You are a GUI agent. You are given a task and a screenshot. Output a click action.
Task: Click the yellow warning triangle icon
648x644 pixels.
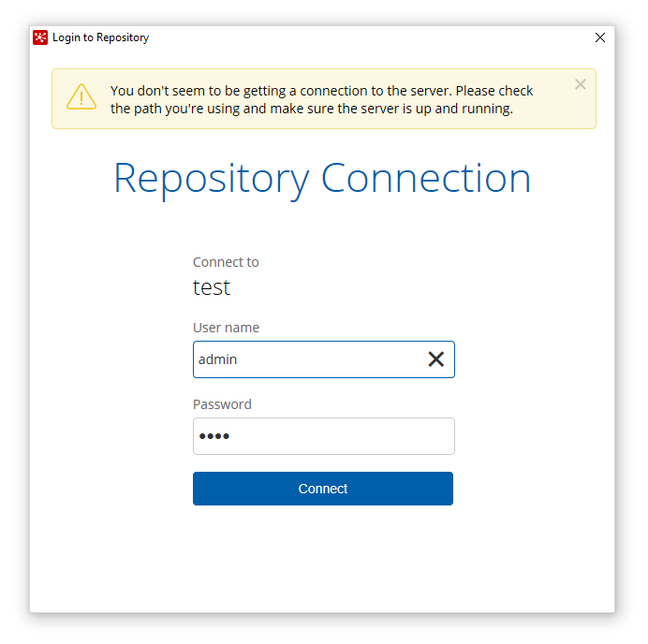coord(81,97)
